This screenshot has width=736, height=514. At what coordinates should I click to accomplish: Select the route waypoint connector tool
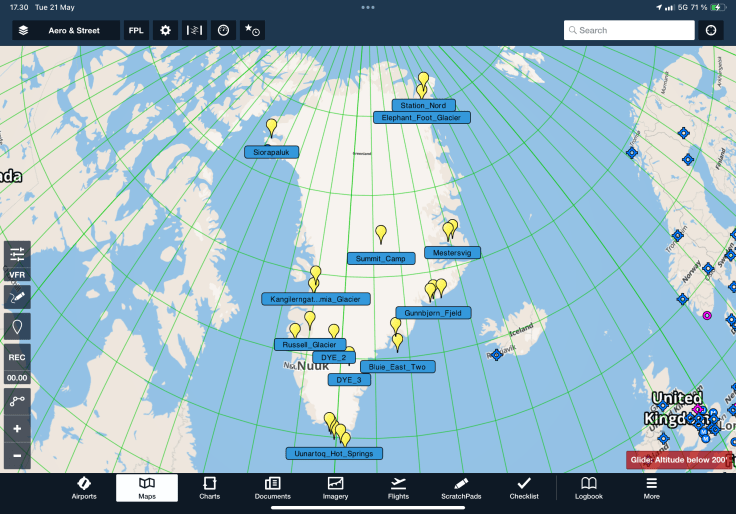(17, 400)
